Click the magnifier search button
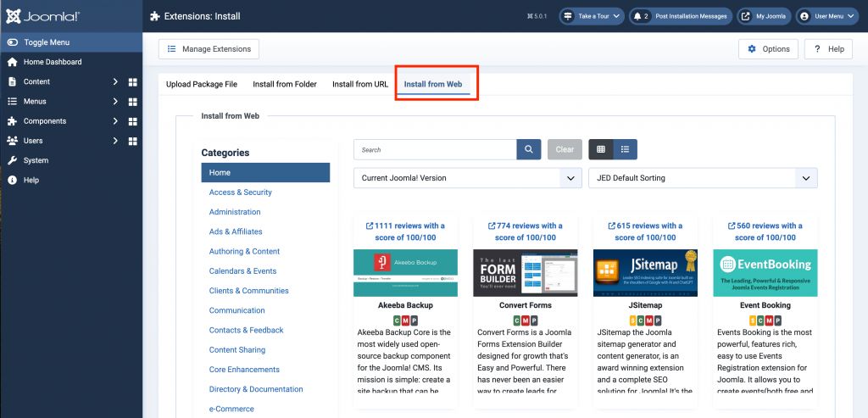 (x=529, y=149)
